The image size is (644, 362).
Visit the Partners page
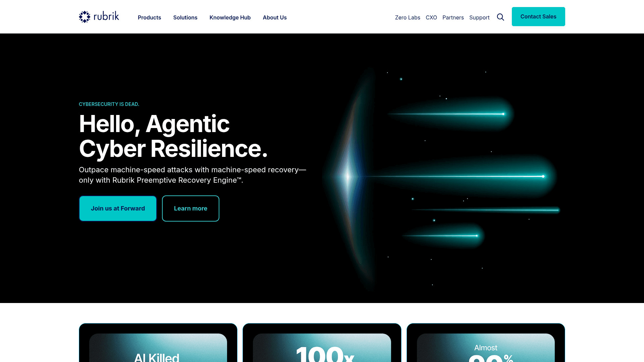pyautogui.click(x=453, y=17)
